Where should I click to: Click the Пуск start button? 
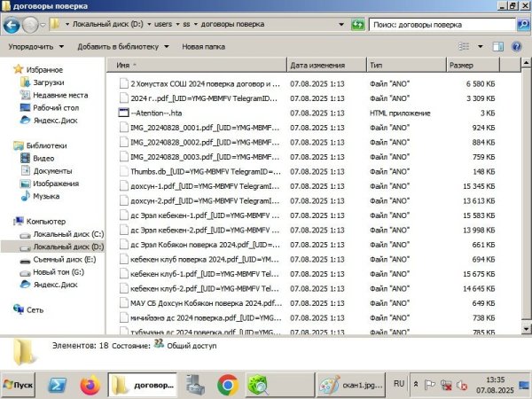point(20,384)
